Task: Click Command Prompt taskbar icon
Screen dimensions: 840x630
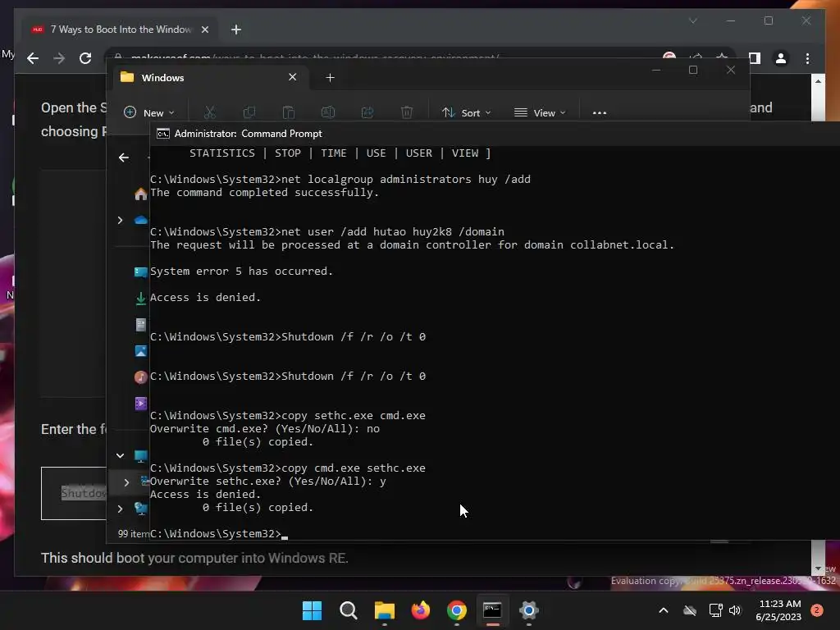Action: coord(492,610)
